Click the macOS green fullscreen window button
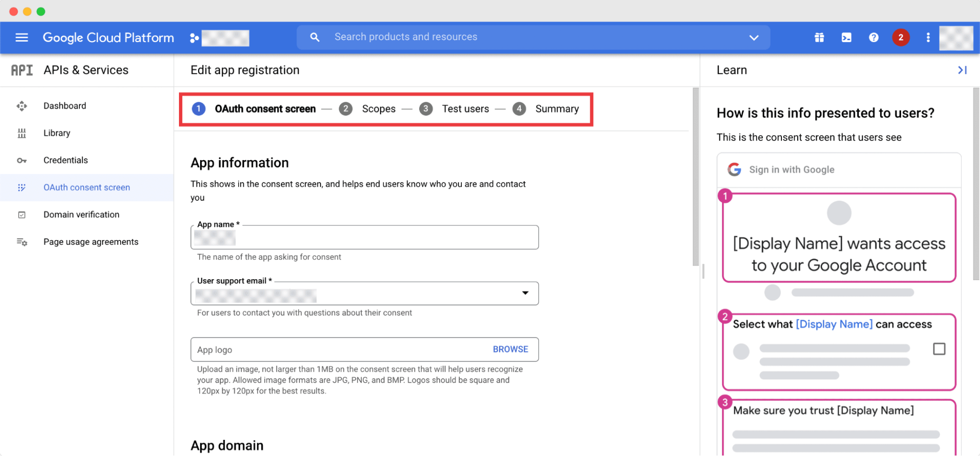 click(41, 11)
